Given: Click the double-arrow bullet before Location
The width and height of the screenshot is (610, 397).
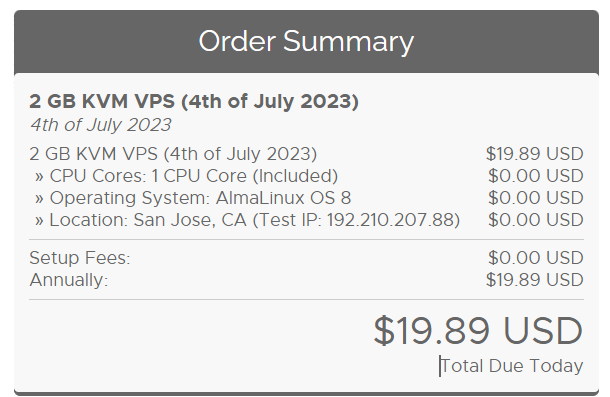Looking at the screenshot, I should pos(39,221).
